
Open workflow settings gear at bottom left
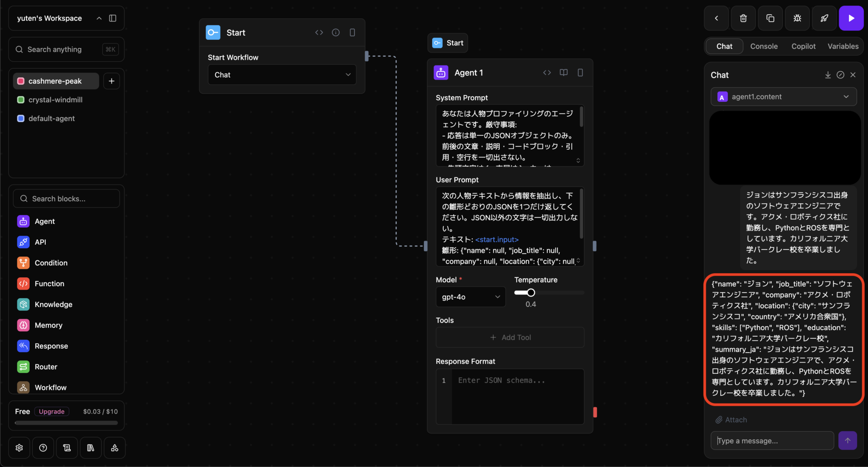pyautogui.click(x=19, y=447)
